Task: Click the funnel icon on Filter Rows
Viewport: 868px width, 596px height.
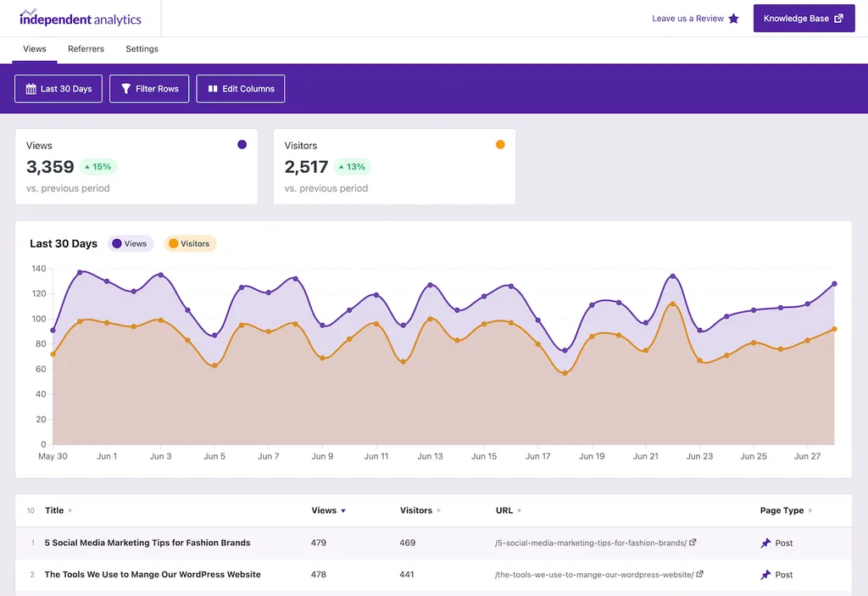Action: pos(126,89)
